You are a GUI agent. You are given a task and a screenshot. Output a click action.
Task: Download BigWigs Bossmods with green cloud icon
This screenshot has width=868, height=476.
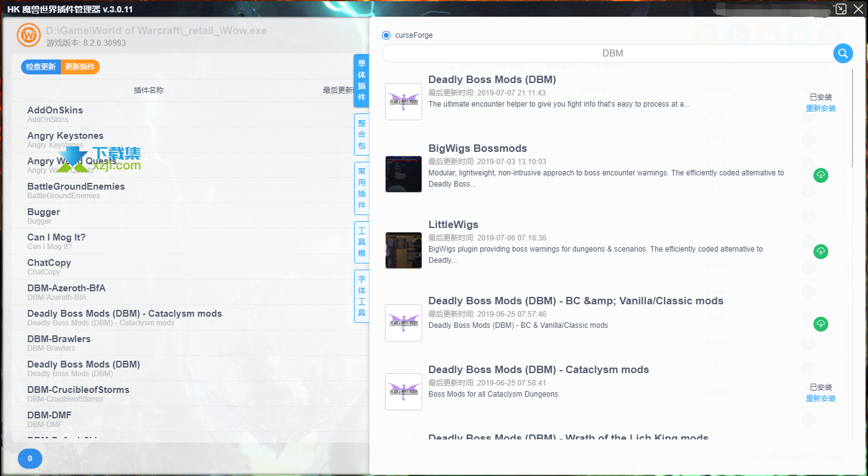pos(821,175)
